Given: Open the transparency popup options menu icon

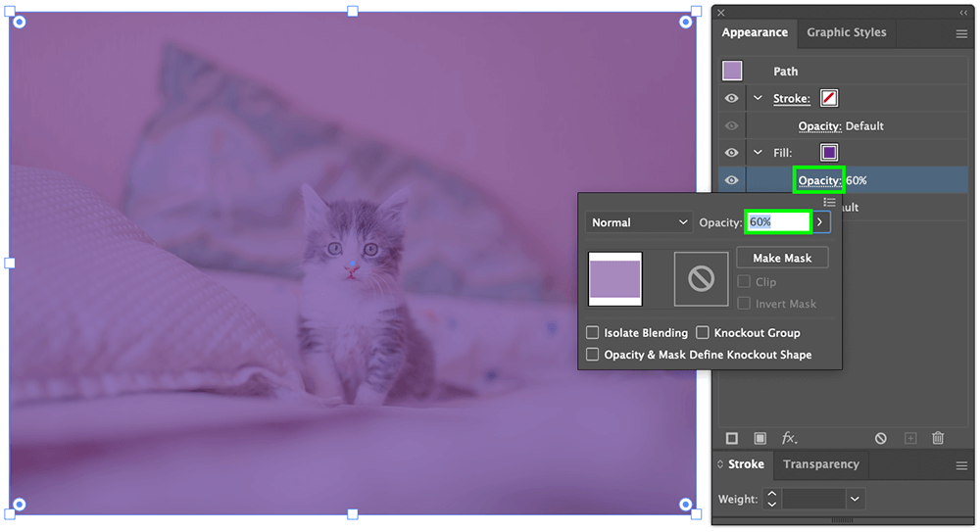Looking at the screenshot, I should coord(829,202).
